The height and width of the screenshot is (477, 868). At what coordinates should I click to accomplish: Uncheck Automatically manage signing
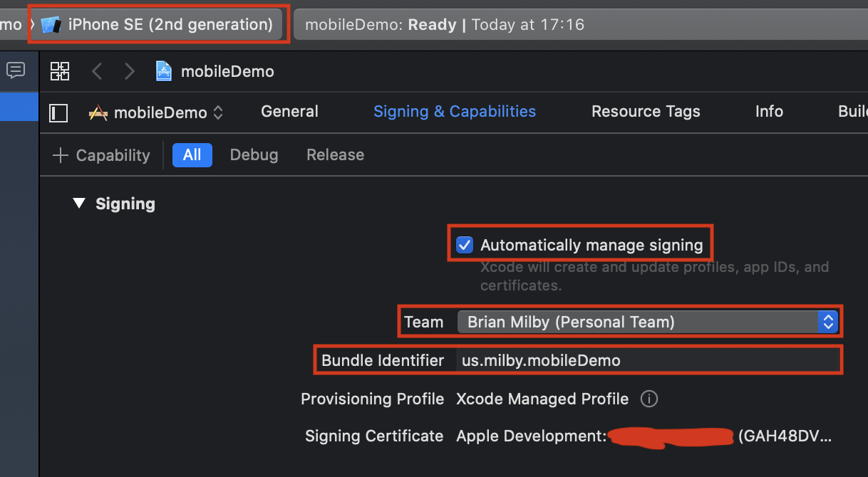(x=465, y=246)
